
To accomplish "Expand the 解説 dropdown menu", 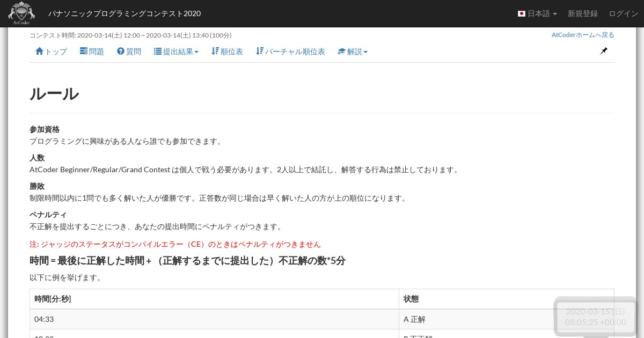I will click(x=353, y=52).
